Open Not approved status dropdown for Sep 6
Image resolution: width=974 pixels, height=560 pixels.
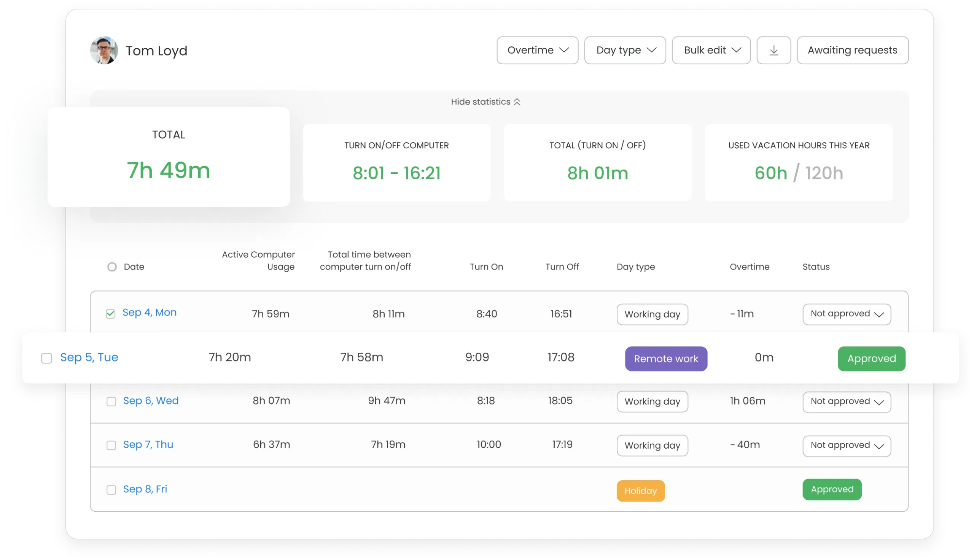coord(847,402)
